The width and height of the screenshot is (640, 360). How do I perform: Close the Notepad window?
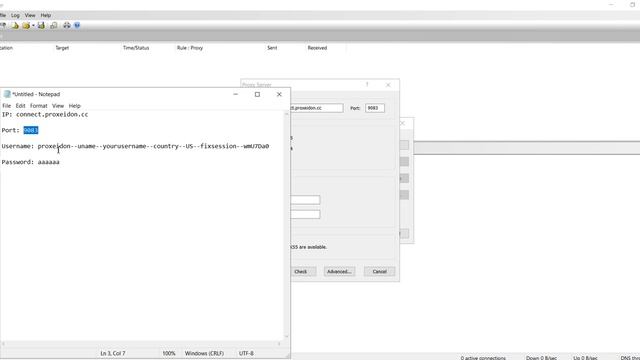(279, 94)
